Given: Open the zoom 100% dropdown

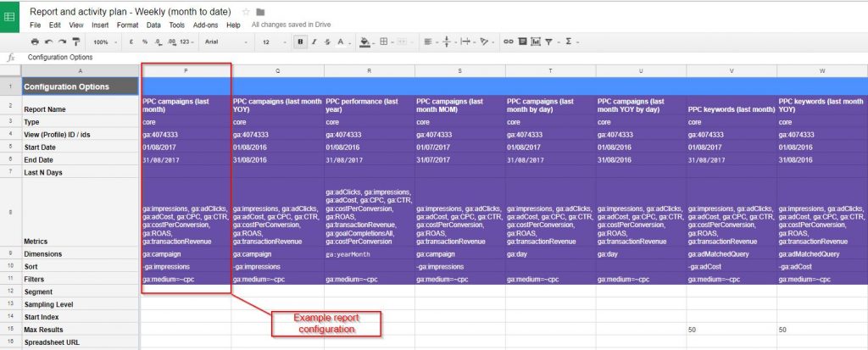Looking at the screenshot, I should 105,42.
